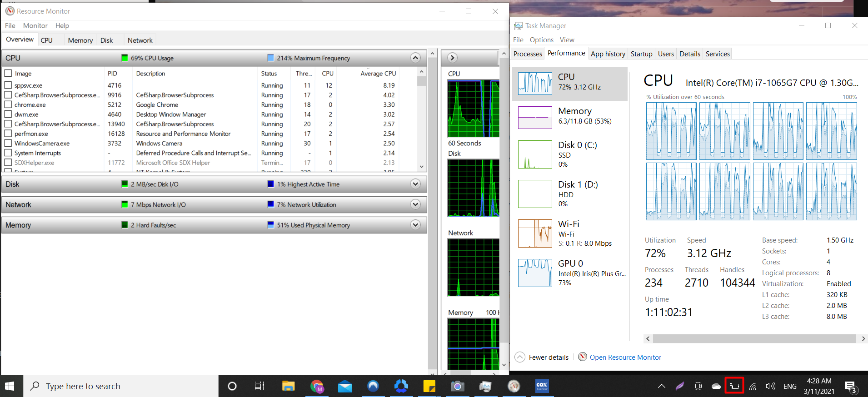Open App history tab
Image resolution: width=868 pixels, height=397 pixels.
(x=608, y=54)
